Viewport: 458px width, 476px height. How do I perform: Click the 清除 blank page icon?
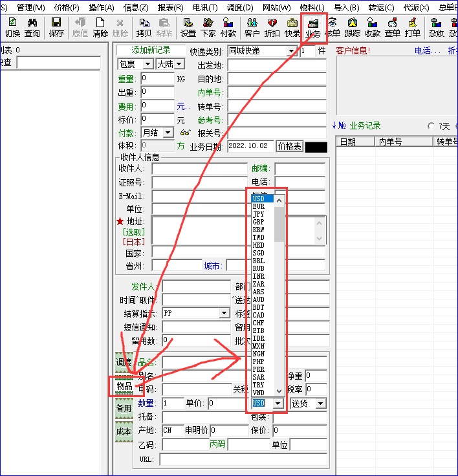point(100,27)
